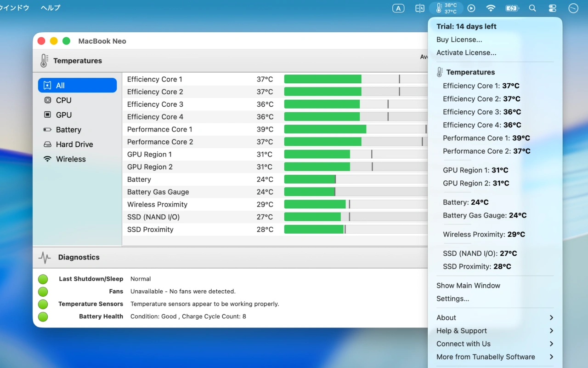Open Control Center from the menu bar
588x368 pixels.
pyautogui.click(x=552, y=8)
